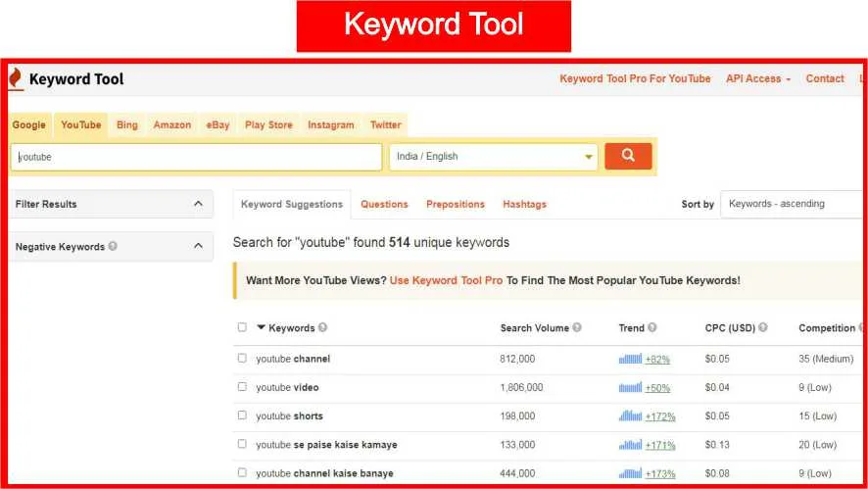
Task: Check youtube se paise kaise kamaye checkbox
Action: coord(242,444)
